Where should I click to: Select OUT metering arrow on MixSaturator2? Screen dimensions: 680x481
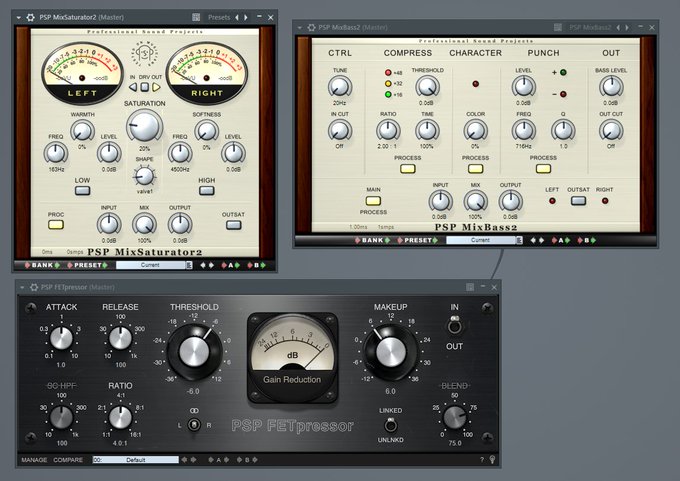(156, 87)
